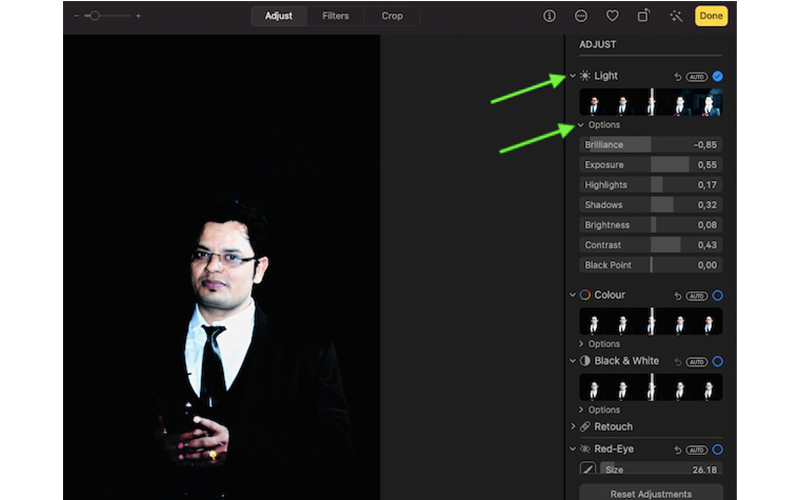Click on the Exposure slider bar

(x=650, y=165)
